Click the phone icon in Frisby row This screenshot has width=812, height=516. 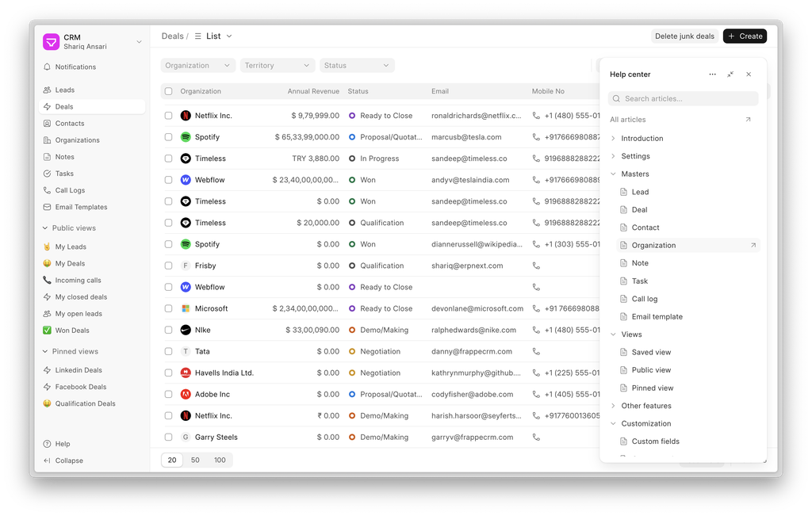536,266
